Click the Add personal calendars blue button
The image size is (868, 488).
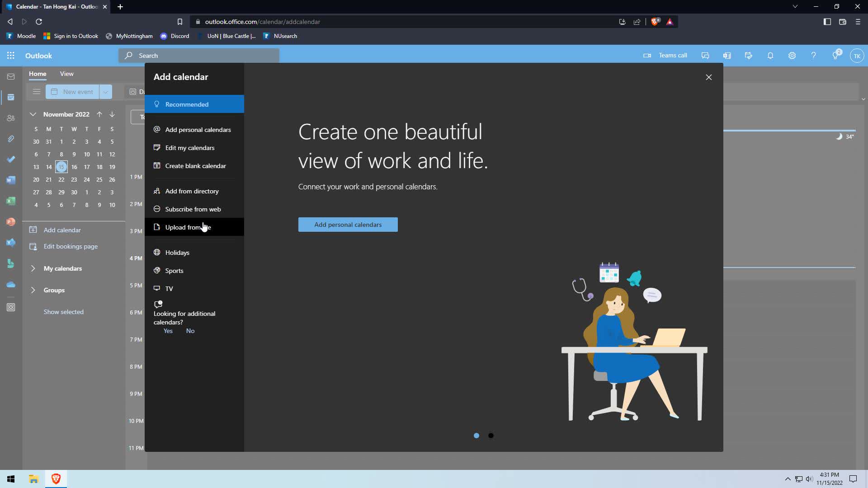point(348,225)
